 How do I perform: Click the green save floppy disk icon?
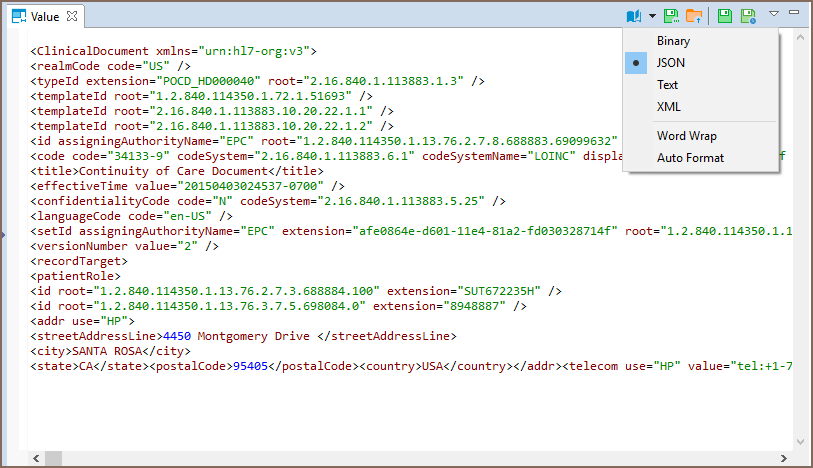724,16
